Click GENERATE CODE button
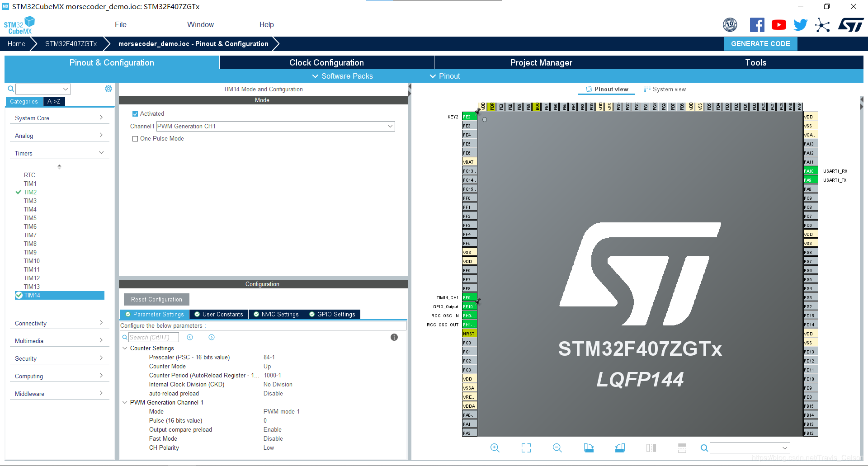 coord(760,44)
